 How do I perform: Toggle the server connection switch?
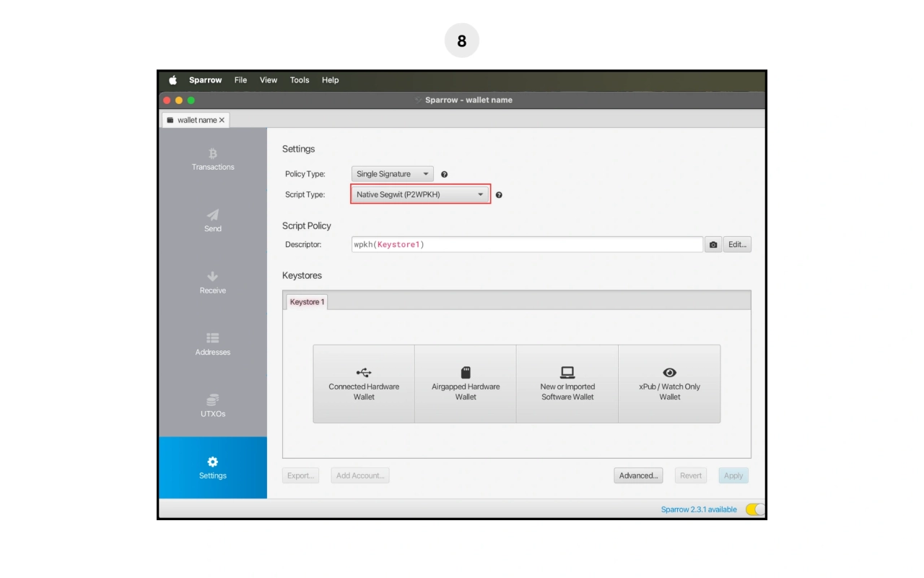[x=755, y=509]
